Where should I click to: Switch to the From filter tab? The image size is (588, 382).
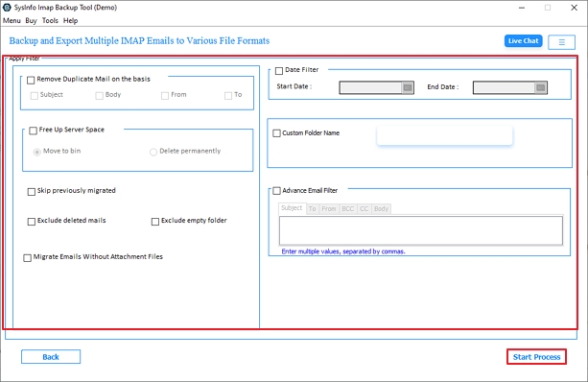pos(329,209)
